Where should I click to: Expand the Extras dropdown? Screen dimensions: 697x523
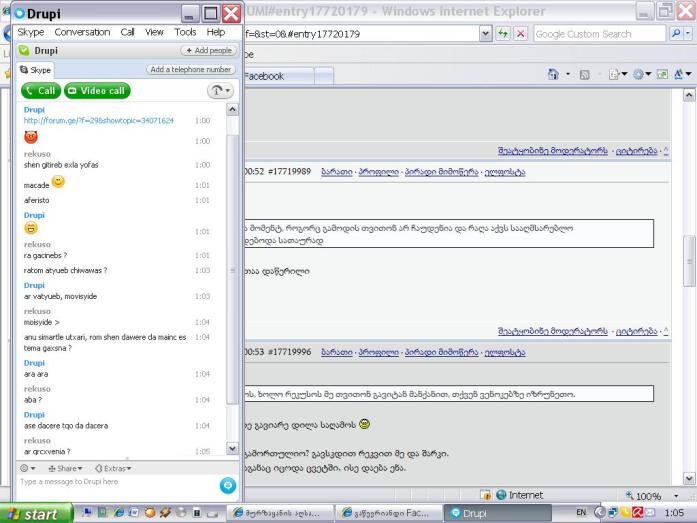click(x=113, y=468)
